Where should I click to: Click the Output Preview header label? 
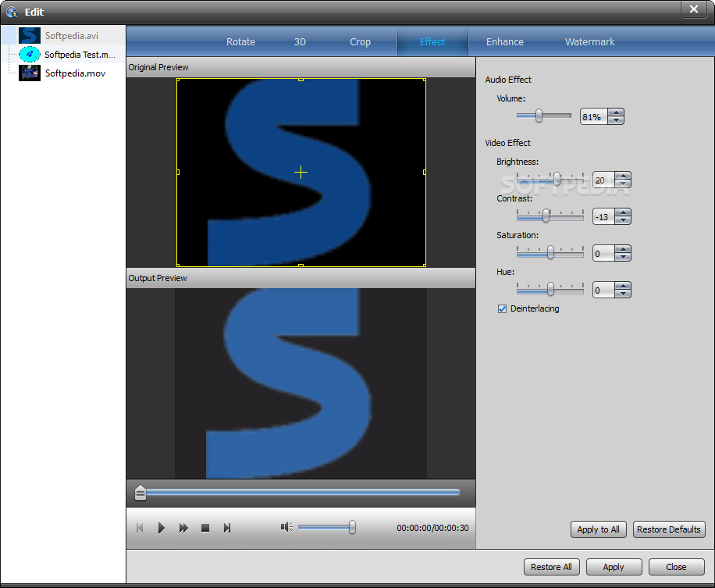pyautogui.click(x=158, y=278)
